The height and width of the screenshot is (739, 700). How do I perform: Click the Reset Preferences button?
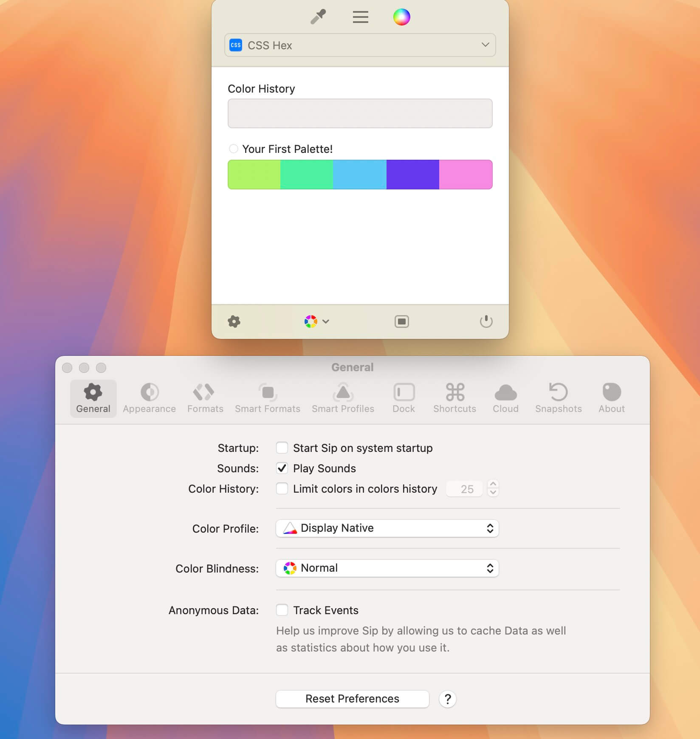[x=352, y=699]
